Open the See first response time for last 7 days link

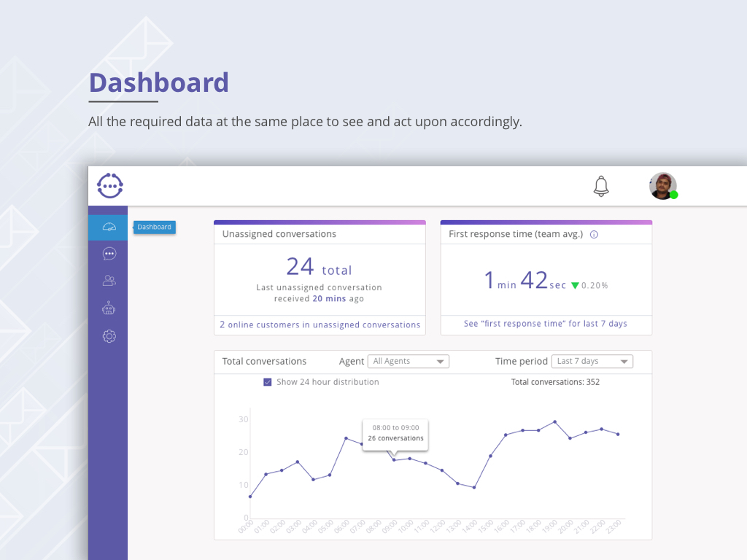point(546,324)
